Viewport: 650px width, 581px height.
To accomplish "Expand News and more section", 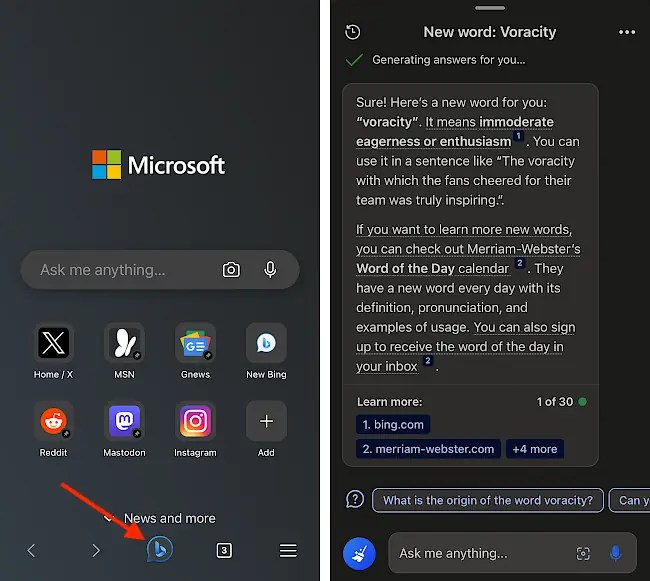I will click(160, 518).
